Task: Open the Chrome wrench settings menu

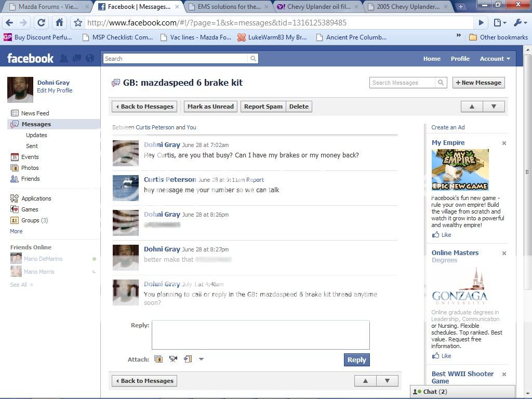Action: 520,23
